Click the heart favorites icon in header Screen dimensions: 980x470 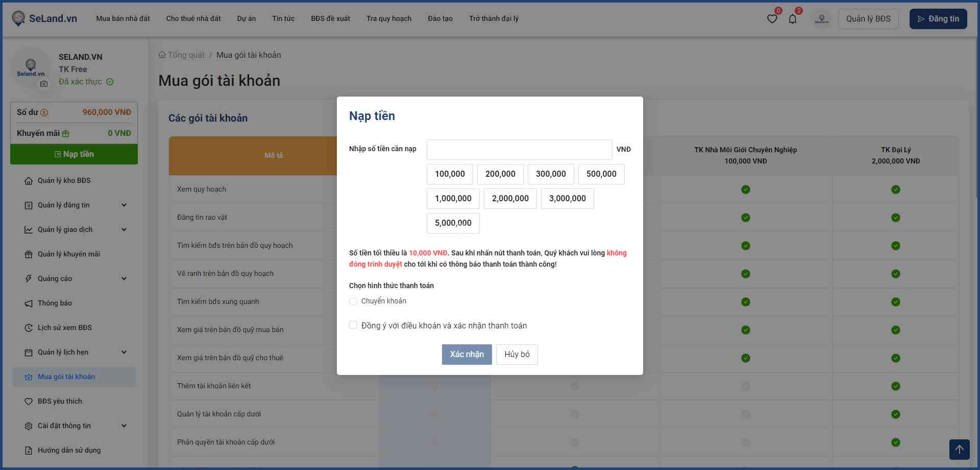coord(772,19)
